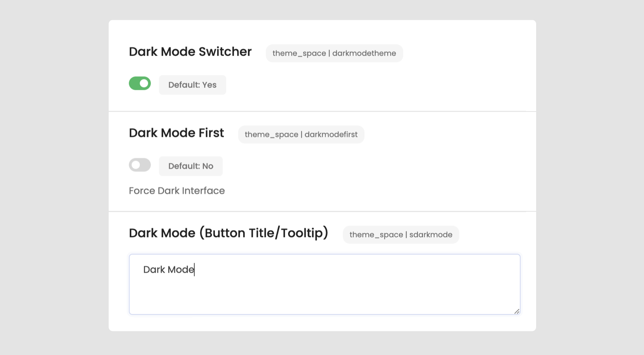Click the "Dark Mode (Button Title/Tooltip)" heading
This screenshot has height=355, width=644.
[x=228, y=233]
